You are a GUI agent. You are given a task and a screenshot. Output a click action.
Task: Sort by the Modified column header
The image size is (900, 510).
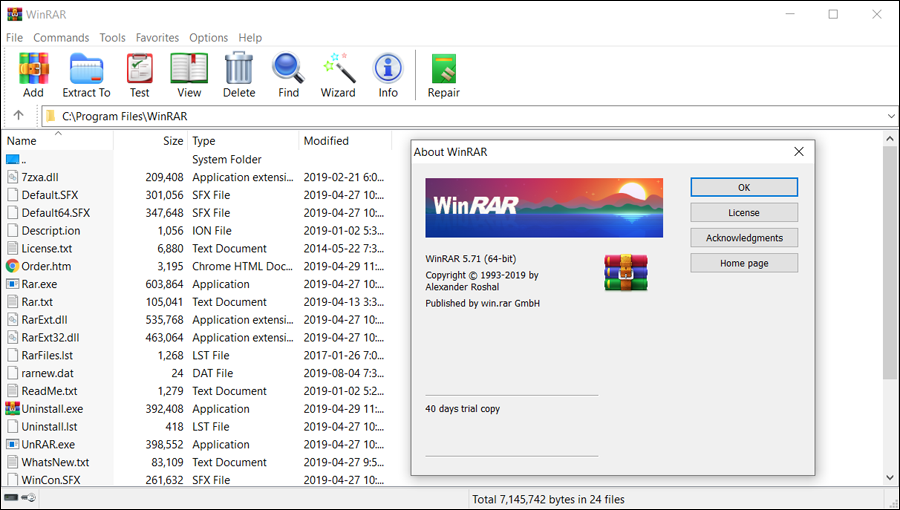(x=345, y=141)
